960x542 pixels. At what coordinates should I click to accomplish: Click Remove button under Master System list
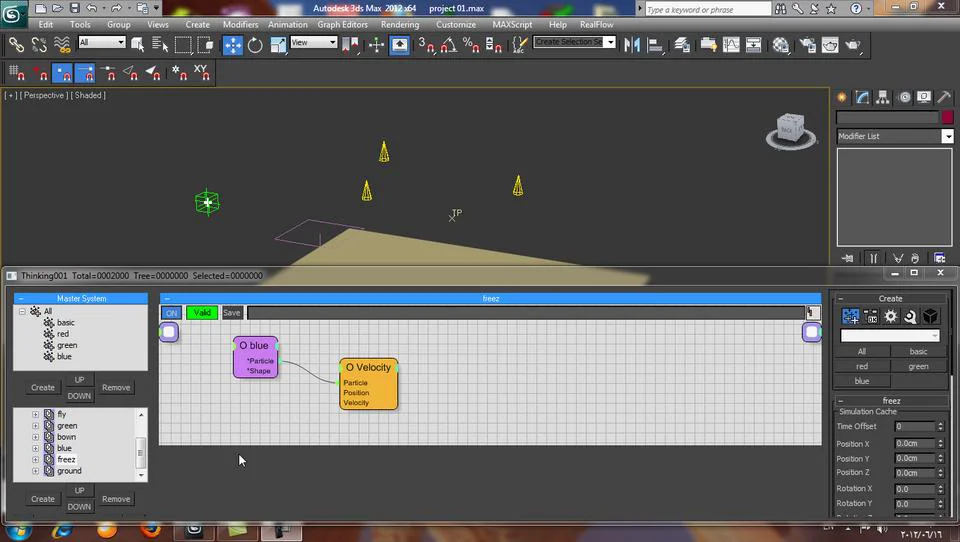116,387
